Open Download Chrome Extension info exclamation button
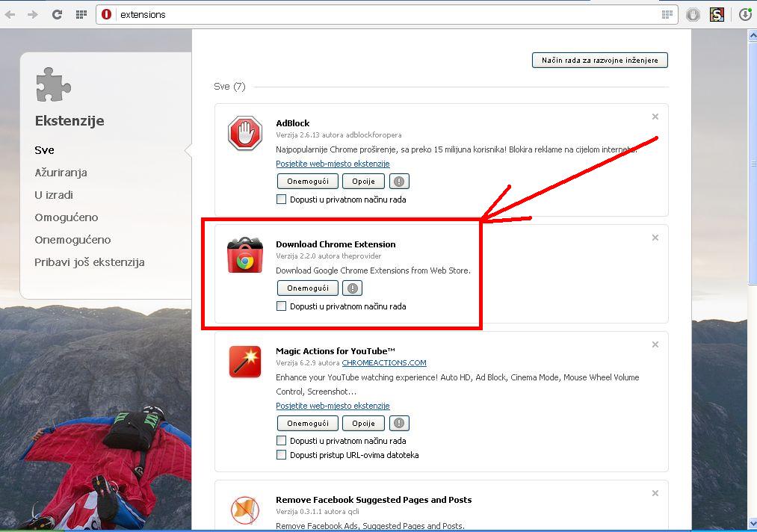This screenshot has width=757, height=532. tap(353, 288)
